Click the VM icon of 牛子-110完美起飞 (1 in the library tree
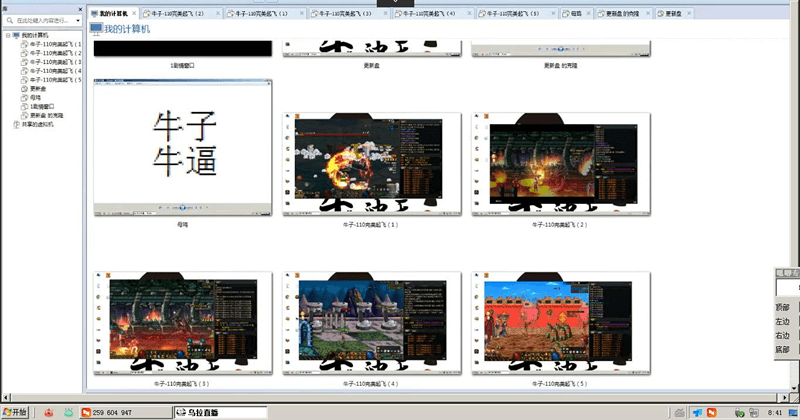 24,44
